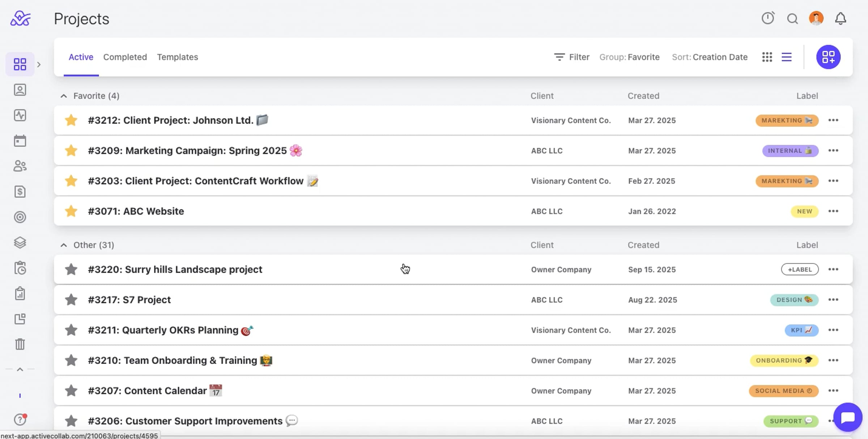
Task: Favorite #3220 Surry hills Landscape project
Action: 71,269
